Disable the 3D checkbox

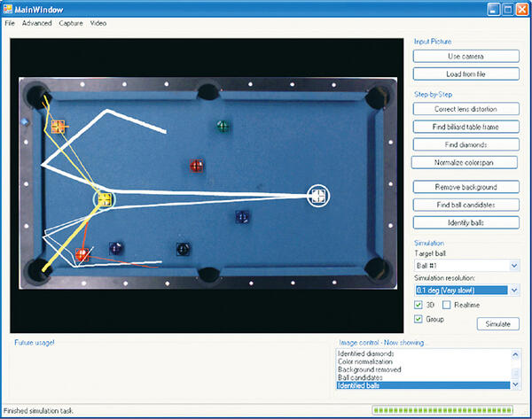419,305
